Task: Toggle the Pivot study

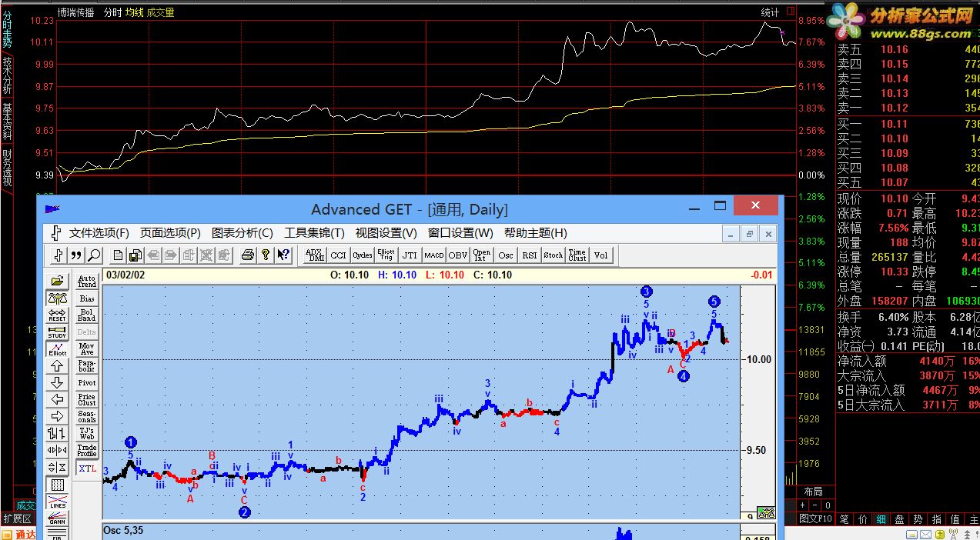Action: tap(87, 383)
